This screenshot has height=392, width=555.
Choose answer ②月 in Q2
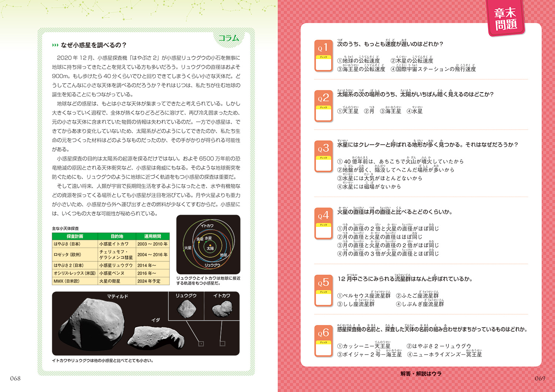pyautogui.click(x=369, y=111)
